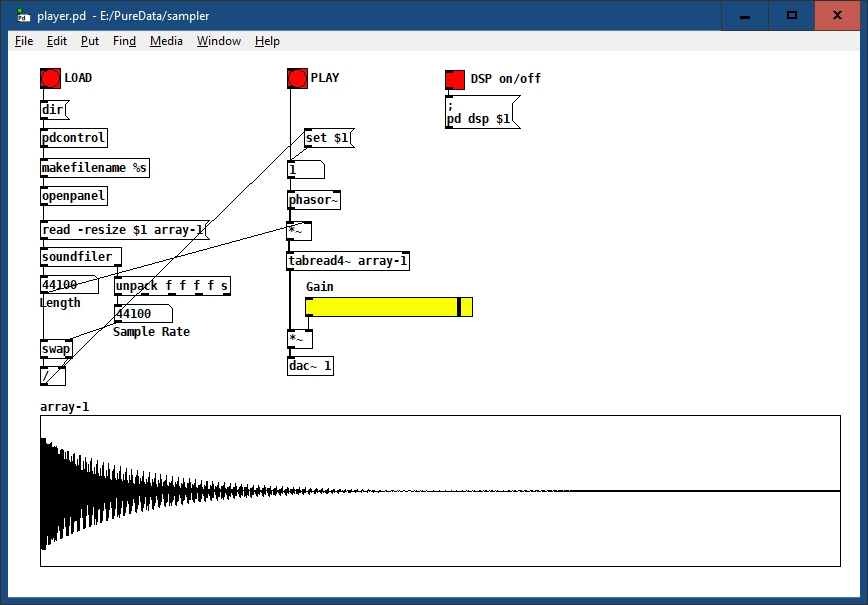
Task: Click the pd dsp $1 message box
Action: coord(482,112)
